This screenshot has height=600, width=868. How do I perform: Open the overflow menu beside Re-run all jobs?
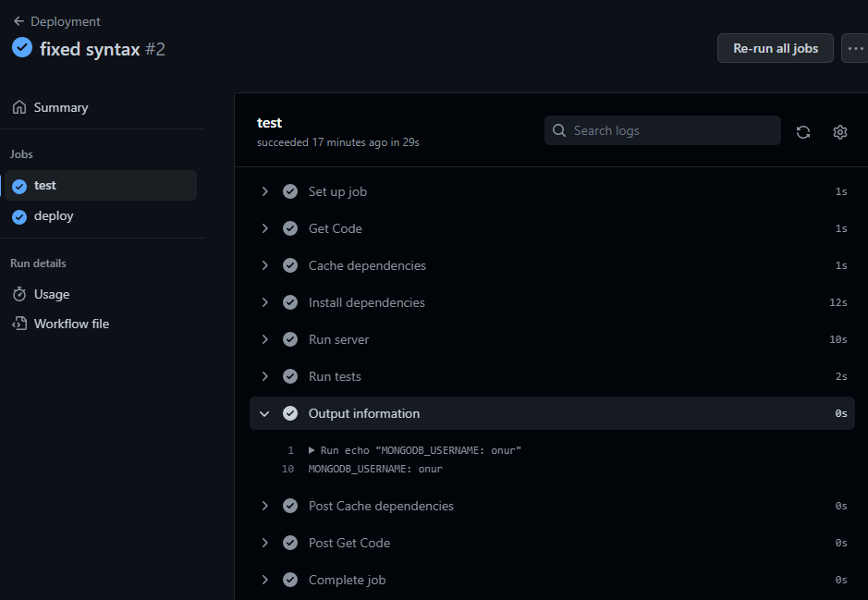(x=855, y=48)
